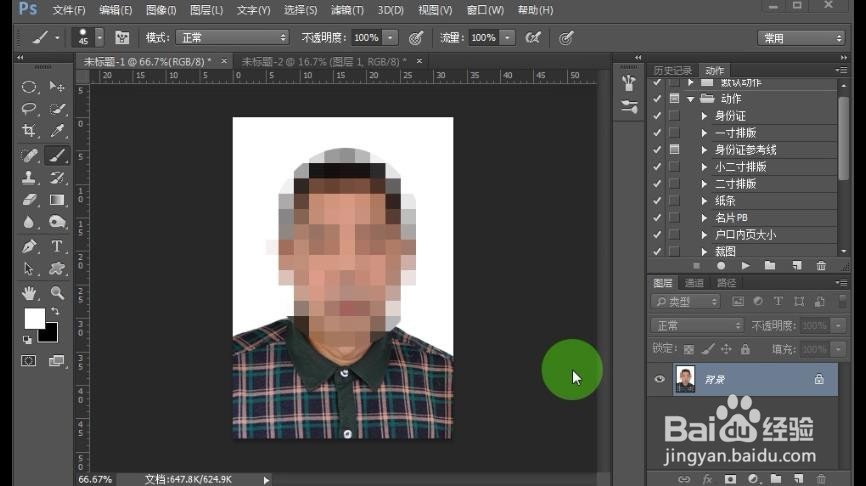Image resolution: width=866 pixels, height=486 pixels.
Task: Open the brush panel toggle icon
Action: (x=122, y=38)
